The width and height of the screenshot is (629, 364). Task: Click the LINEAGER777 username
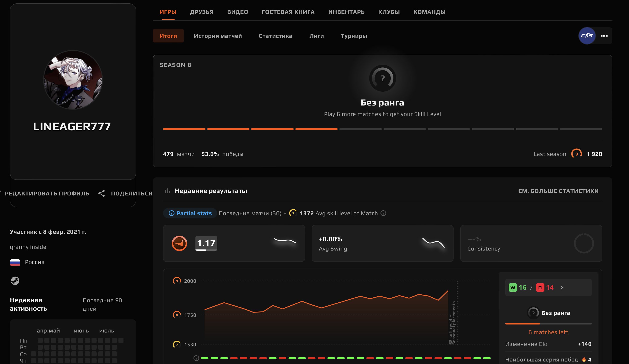pyautogui.click(x=72, y=127)
